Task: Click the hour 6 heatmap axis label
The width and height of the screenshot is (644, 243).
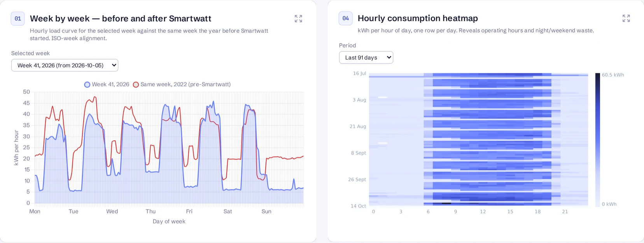Action: tap(428, 212)
